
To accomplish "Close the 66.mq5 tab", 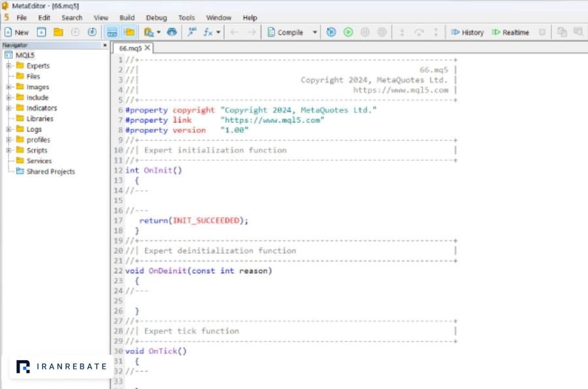I will pyautogui.click(x=148, y=48).
